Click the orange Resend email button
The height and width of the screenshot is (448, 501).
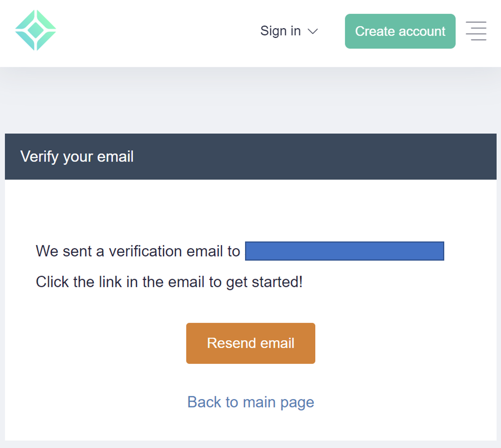[251, 343]
